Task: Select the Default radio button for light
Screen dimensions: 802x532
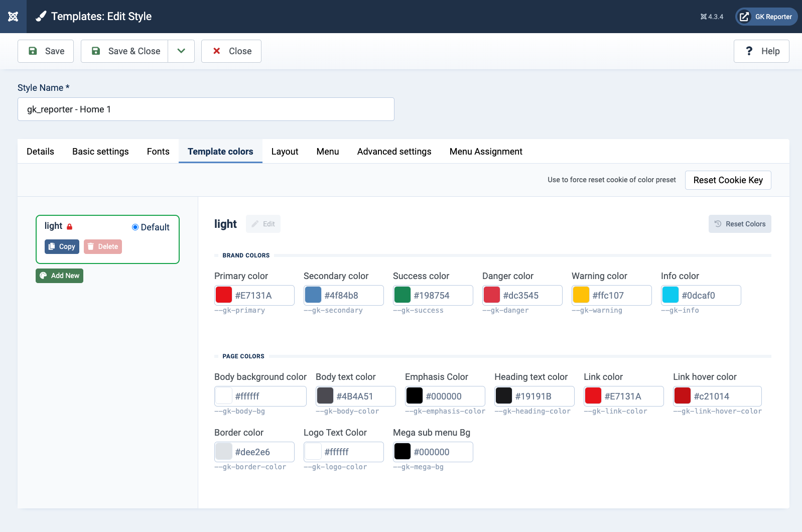Action: pos(135,227)
